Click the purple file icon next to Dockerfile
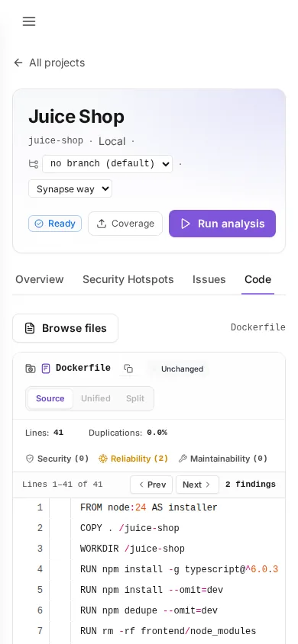The height and width of the screenshot is (644, 298). [x=46, y=369]
